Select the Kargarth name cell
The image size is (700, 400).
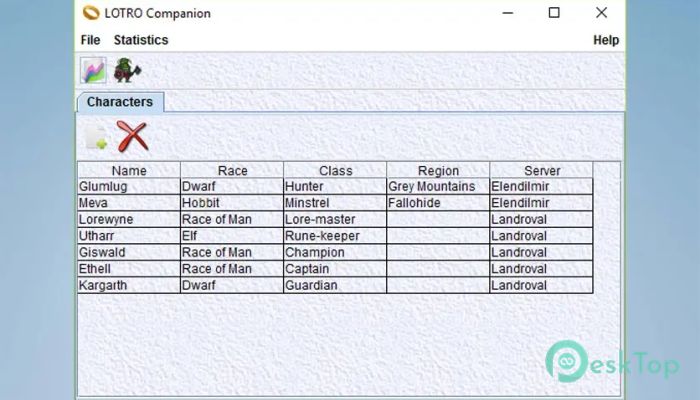129,286
